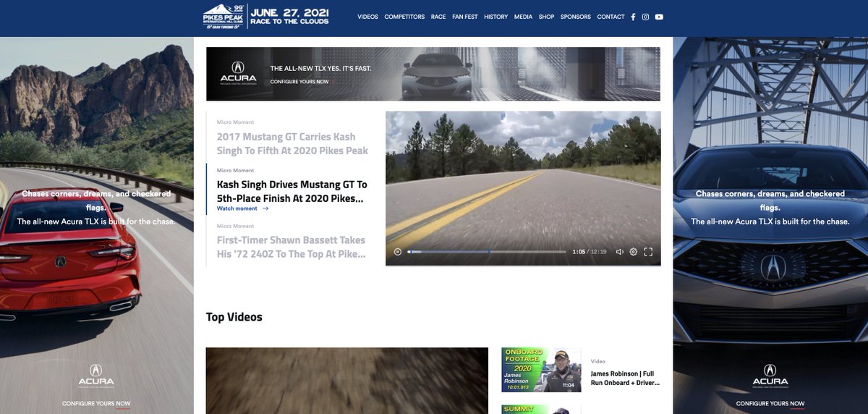Open video settings gear icon
This screenshot has width=868, height=414.
coord(634,252)
